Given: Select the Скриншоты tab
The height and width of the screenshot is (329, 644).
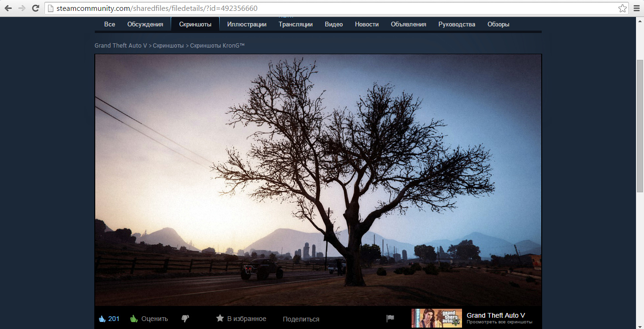Looking at the screenshot, I should (195, 25).
